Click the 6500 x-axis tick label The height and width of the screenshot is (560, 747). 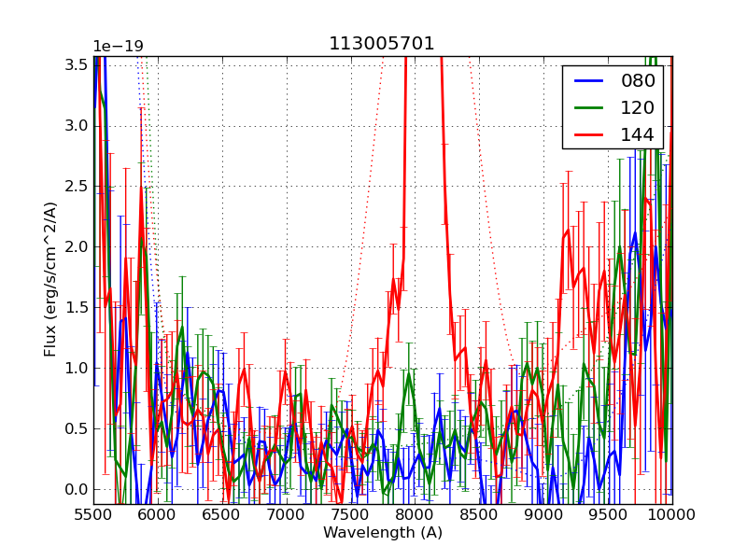pos(222,514)
